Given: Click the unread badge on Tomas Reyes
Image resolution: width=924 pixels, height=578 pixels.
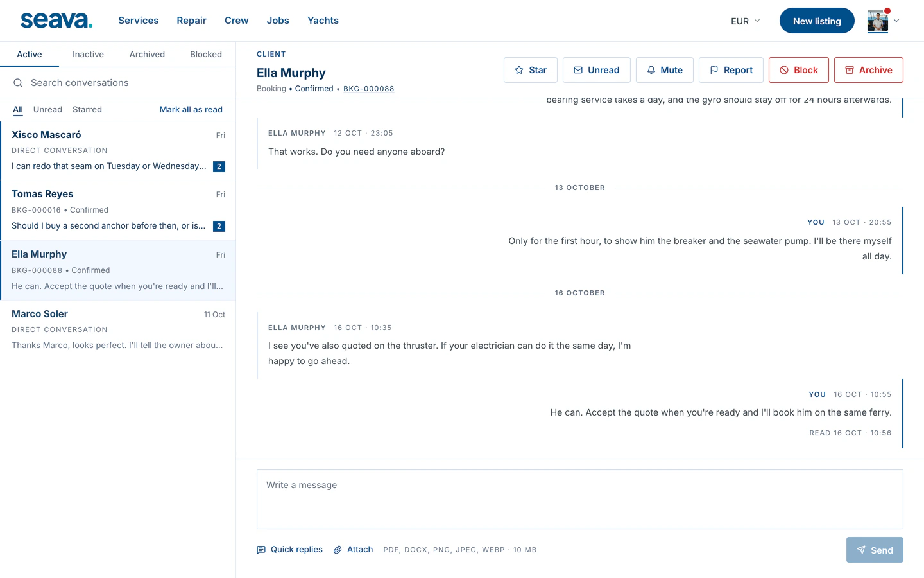Looking at the screenshot, I should [x=219, y=226].
